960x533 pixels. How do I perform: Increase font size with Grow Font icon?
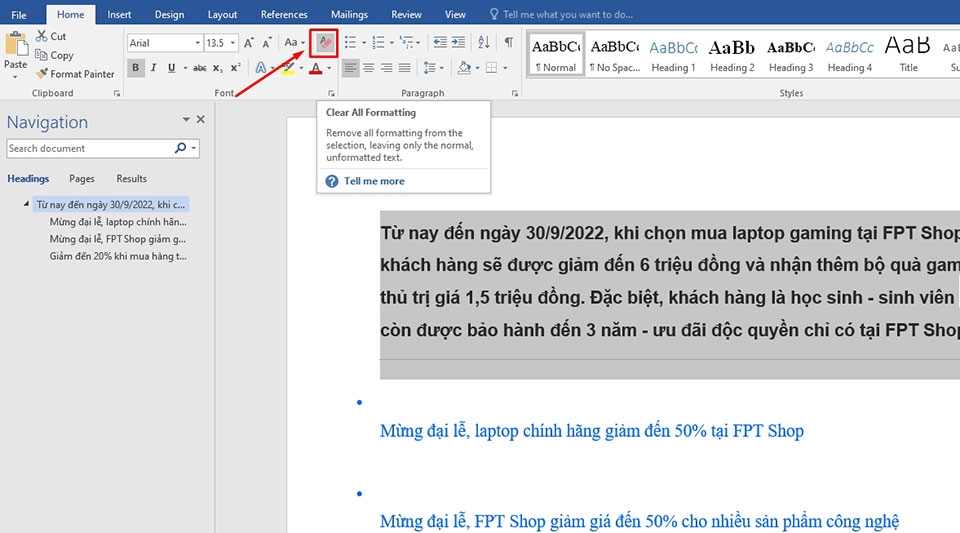(249, 43)
